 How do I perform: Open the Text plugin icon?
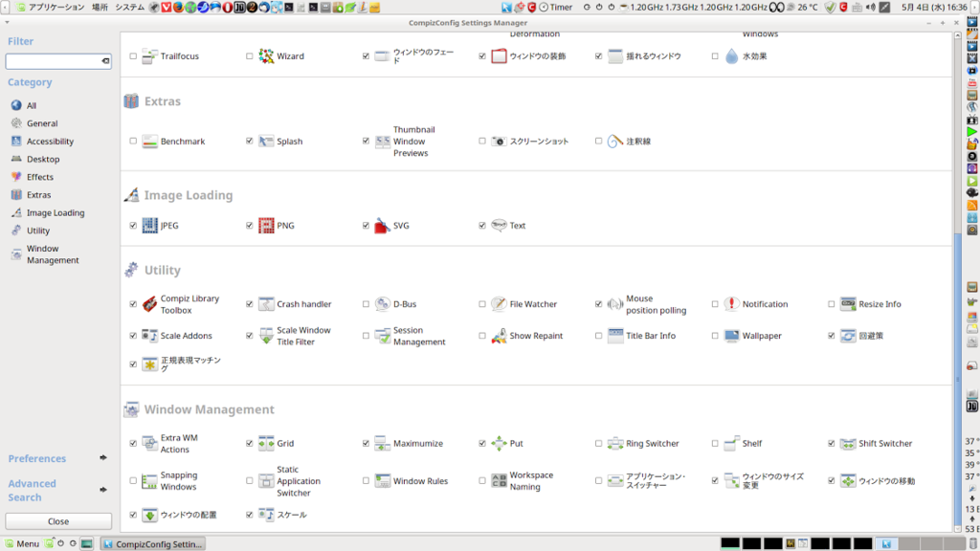499,226
